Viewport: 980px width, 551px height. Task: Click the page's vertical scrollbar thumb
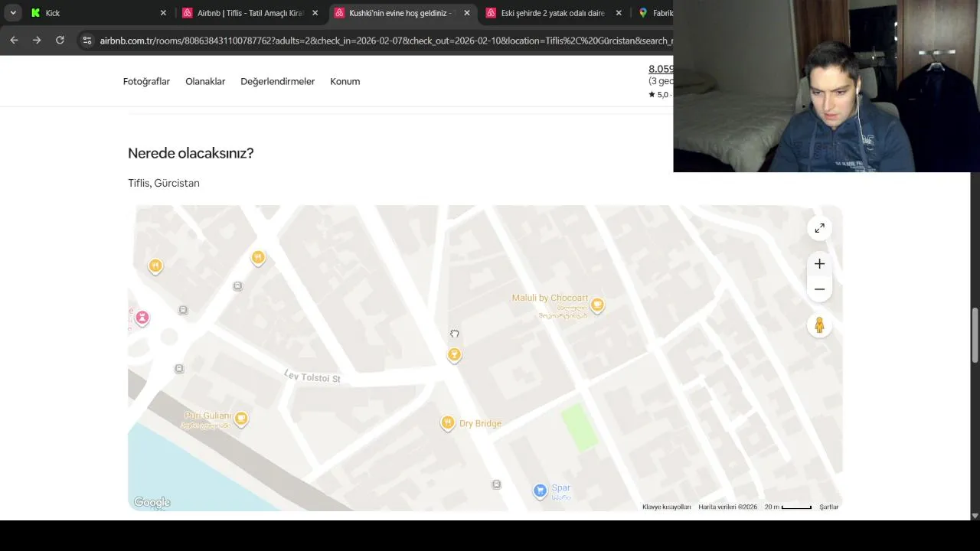point(975,335)
